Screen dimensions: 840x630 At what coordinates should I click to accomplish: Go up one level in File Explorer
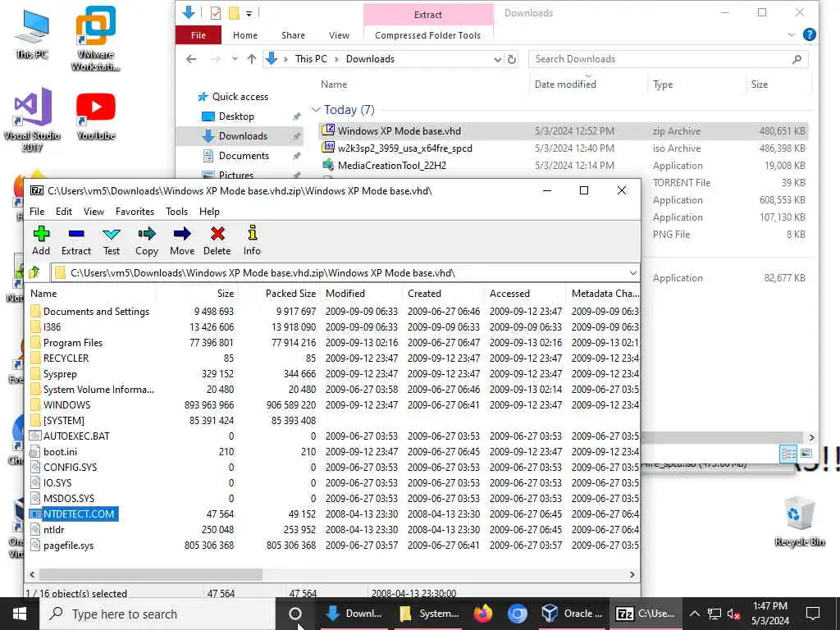pos(252,59)
